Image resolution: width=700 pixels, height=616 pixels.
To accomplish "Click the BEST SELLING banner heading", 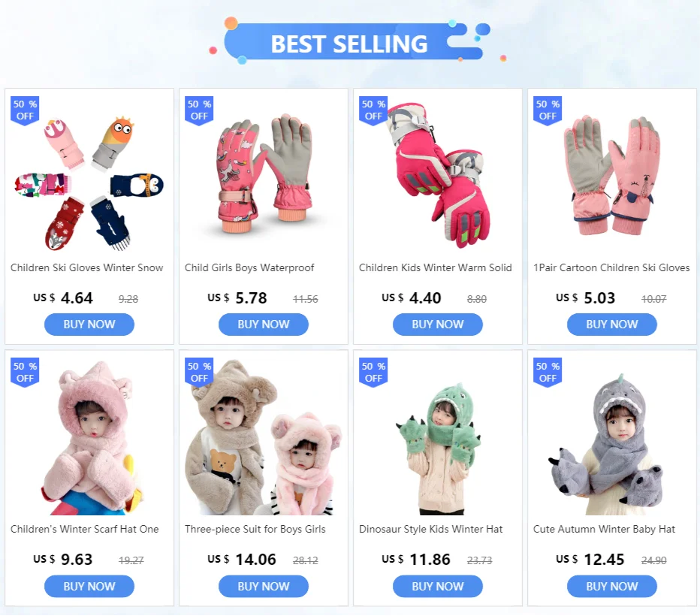I will [x=349, y=44].
